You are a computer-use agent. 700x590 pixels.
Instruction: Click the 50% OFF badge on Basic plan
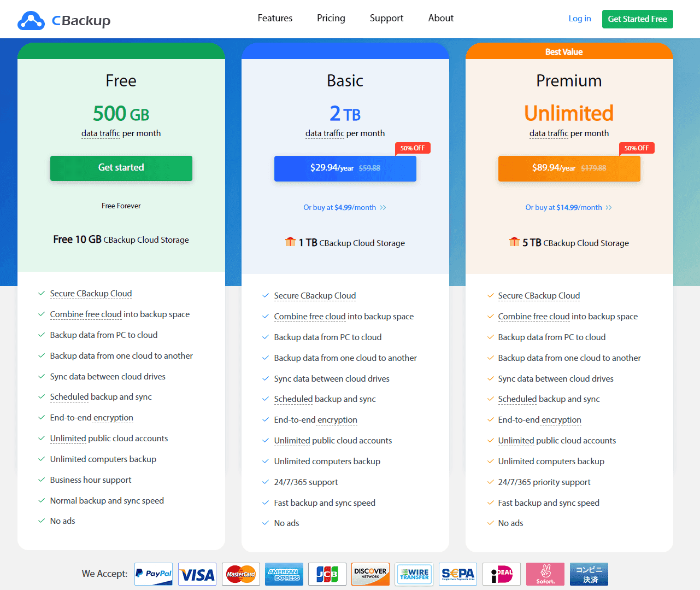coord(413,148)
